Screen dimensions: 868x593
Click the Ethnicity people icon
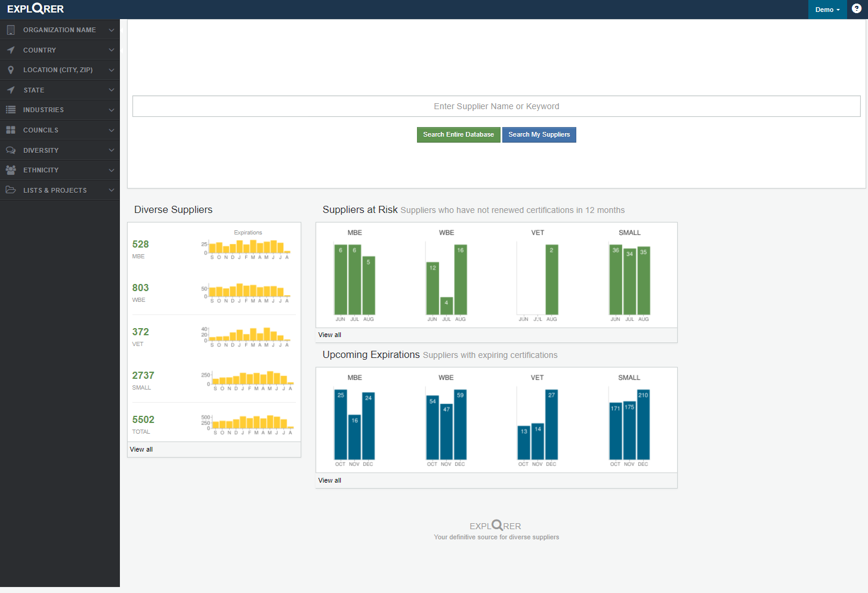[x=11, y=170]
